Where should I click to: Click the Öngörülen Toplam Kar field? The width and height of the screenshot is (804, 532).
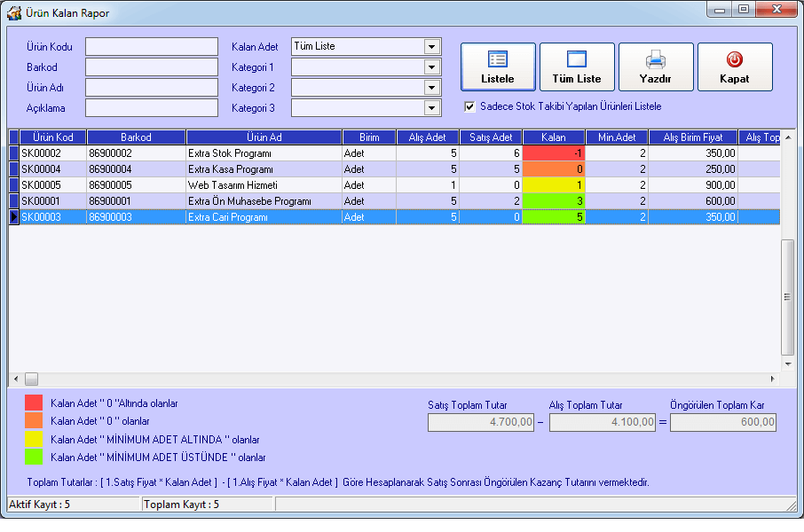(x=723, y=422)
